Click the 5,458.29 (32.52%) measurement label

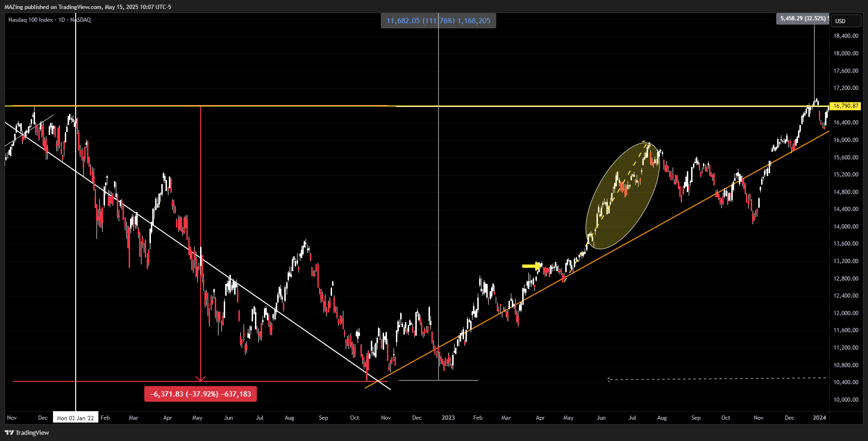coord(803,18)
